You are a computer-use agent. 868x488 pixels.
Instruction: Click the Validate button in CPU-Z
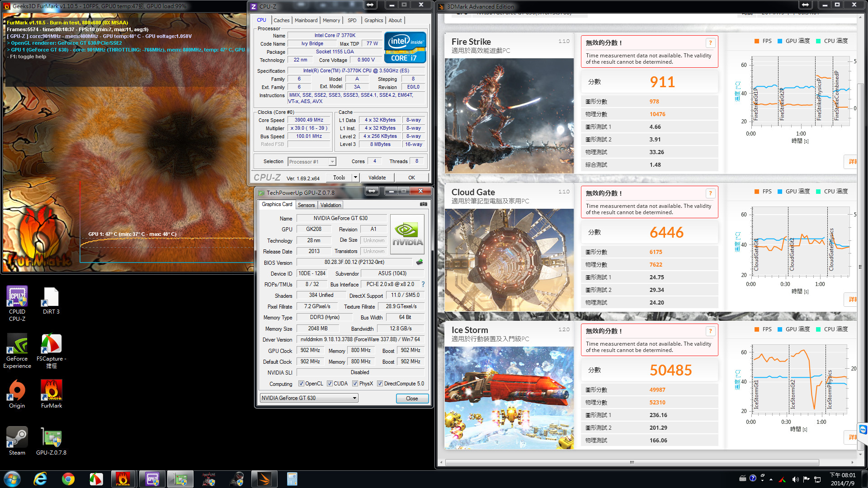point(377,178)
